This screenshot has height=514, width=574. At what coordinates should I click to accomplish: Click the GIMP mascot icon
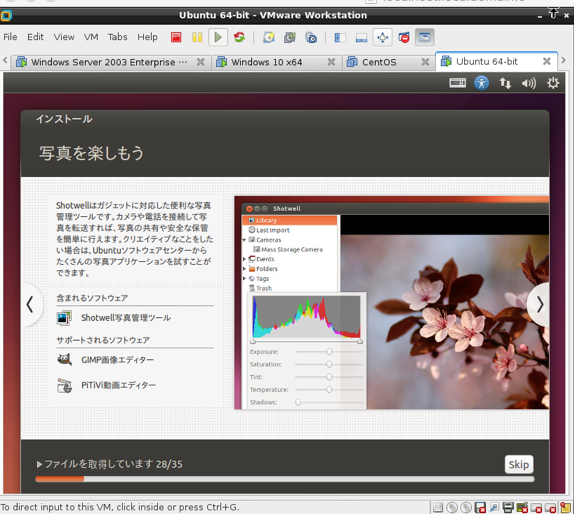point(64,360)
